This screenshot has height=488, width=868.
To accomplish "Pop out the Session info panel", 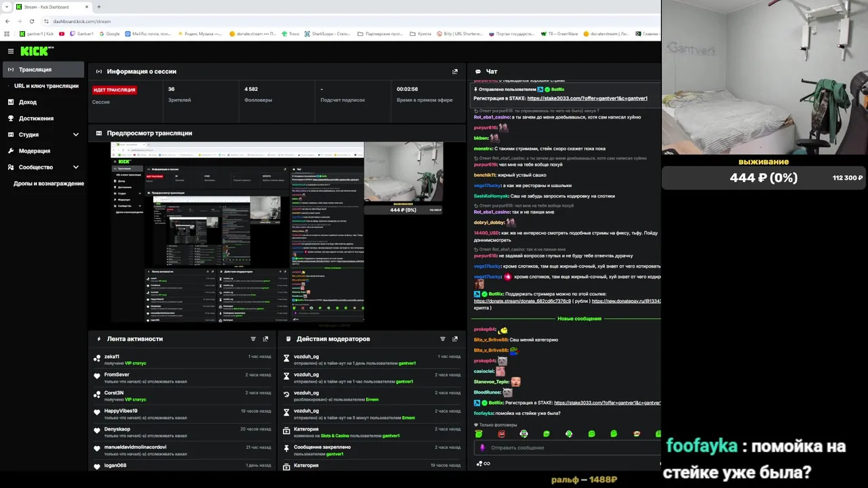I will [454, 71].
